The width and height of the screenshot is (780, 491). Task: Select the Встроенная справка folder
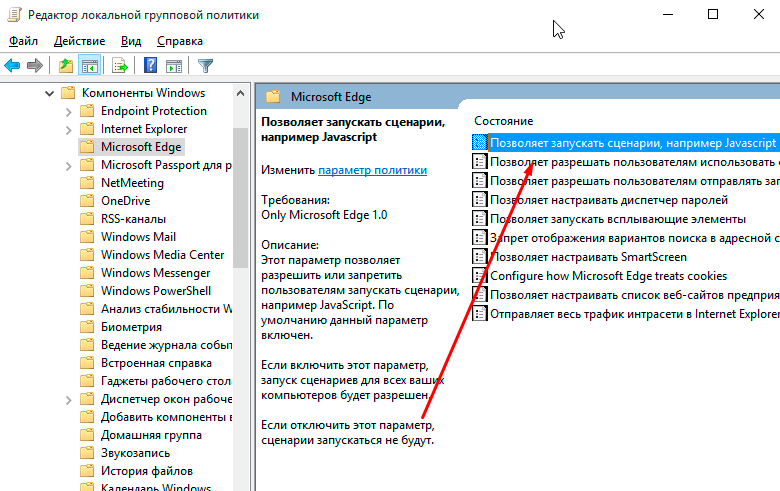pos(156,363)
